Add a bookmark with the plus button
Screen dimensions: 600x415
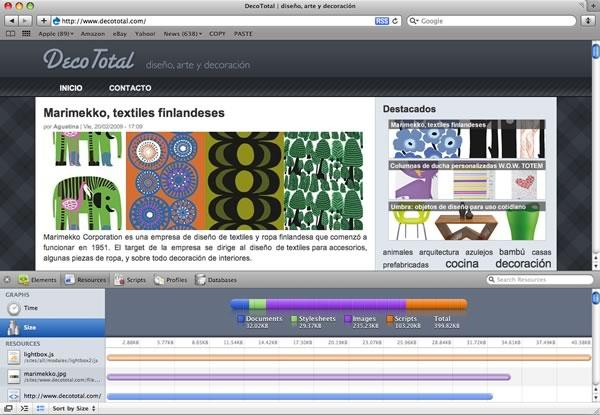[x=43, y=21]
